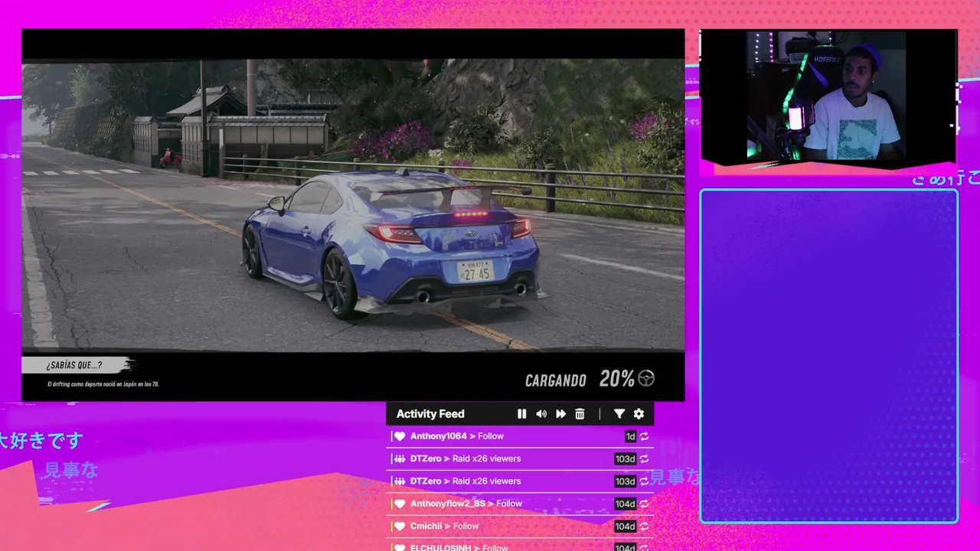Viewport: 980px width, 551px height.
Task: Replay the Anthonyflow2_BS follow alert
Action: 644,504
